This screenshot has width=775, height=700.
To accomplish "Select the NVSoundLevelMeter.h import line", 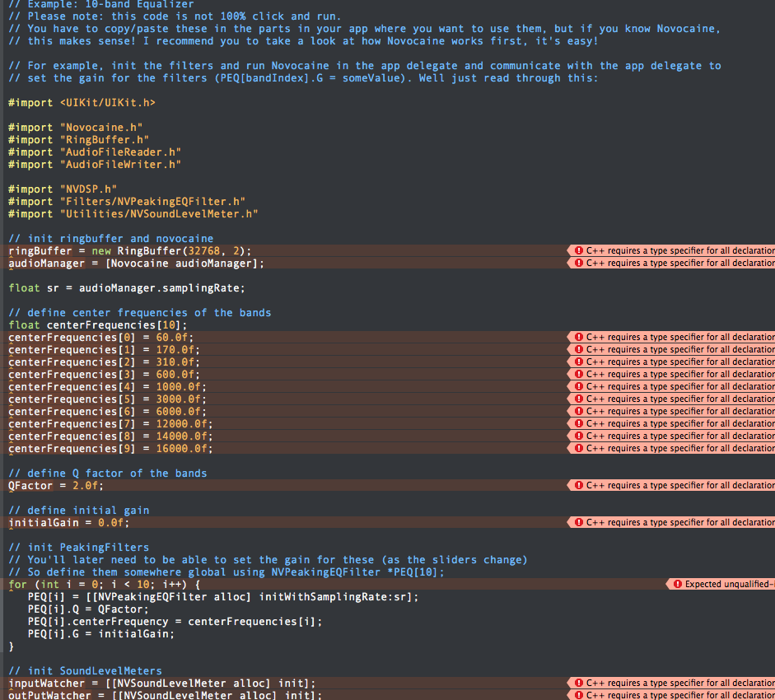I will pos(133,214).
